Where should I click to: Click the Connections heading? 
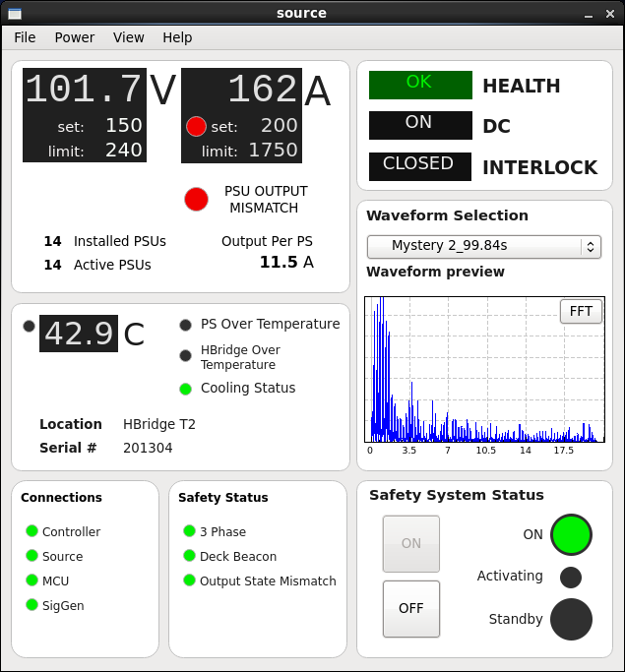pyautogui.click(x=61, y=497)
